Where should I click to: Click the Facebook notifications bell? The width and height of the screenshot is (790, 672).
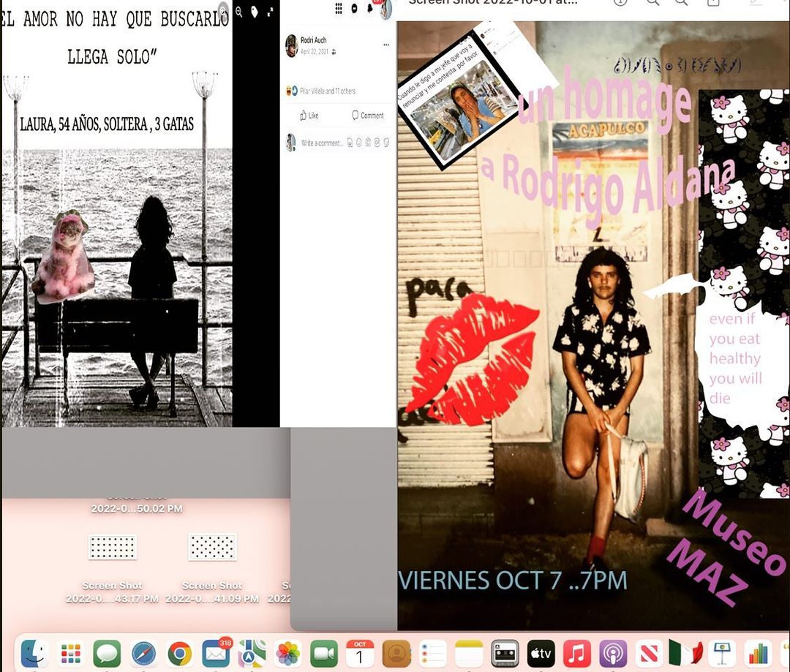click(371, 8)
